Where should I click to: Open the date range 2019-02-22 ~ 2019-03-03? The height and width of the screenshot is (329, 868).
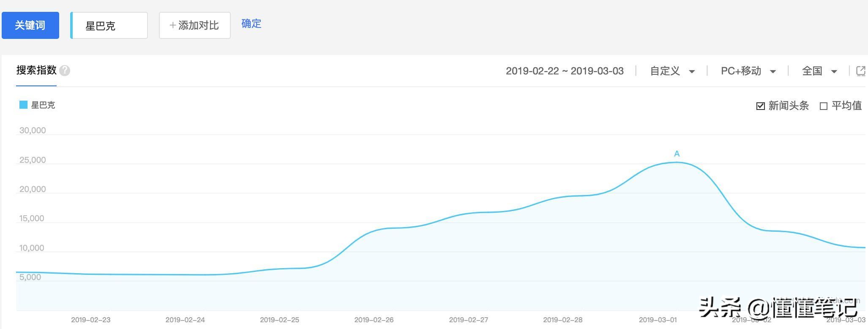pyautogui.click(x=565, y=71)
